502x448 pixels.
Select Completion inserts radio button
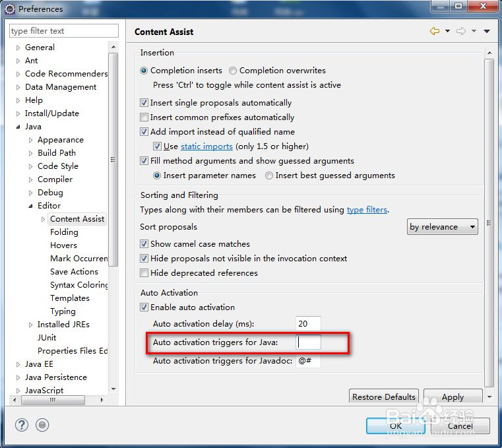pos(144,71)
